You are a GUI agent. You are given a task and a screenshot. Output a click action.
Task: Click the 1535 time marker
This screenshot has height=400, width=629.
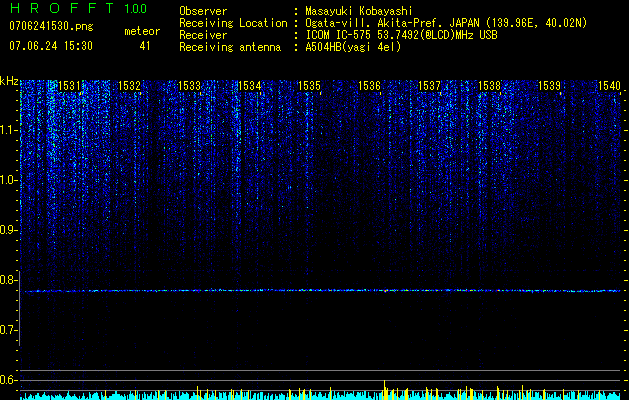coord(309,85)
